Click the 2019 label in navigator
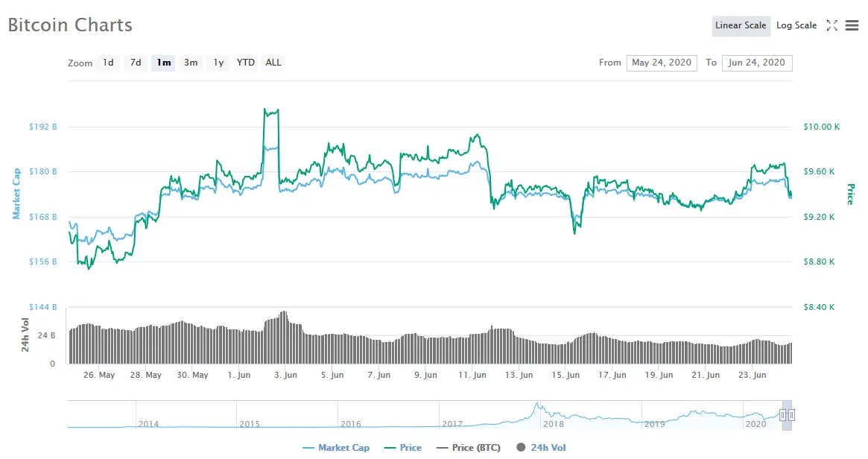 click(655, 424)
